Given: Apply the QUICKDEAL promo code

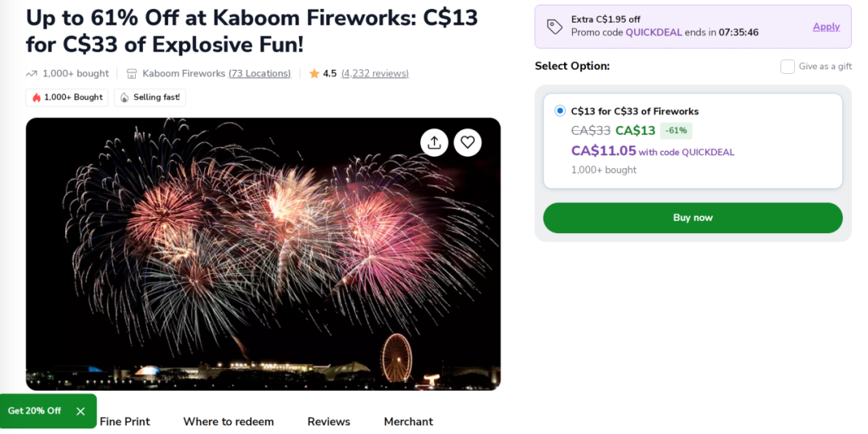Looking at the screenshot, I should 826,27.
